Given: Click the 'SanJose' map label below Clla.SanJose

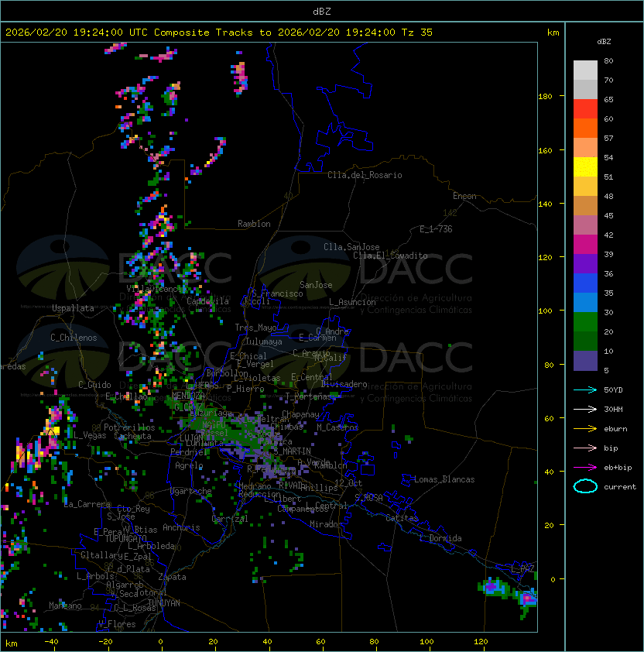Looking at the screenshot, I should click(x=316, y=285).
